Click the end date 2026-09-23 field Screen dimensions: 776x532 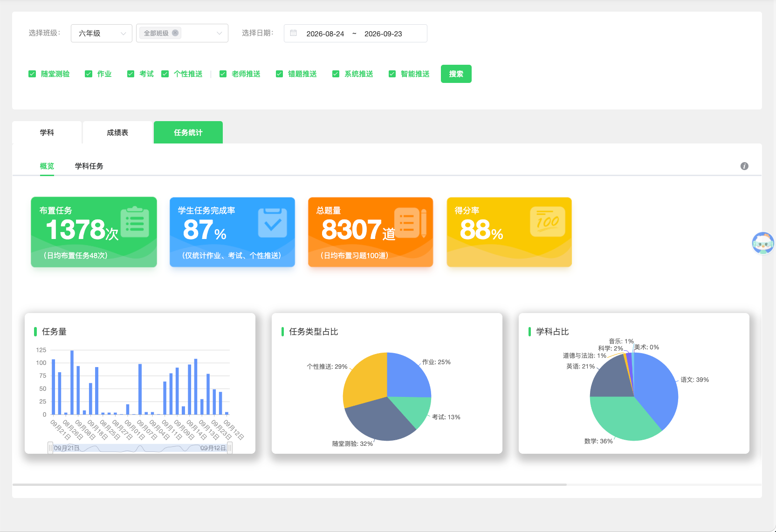coord(383,34)
